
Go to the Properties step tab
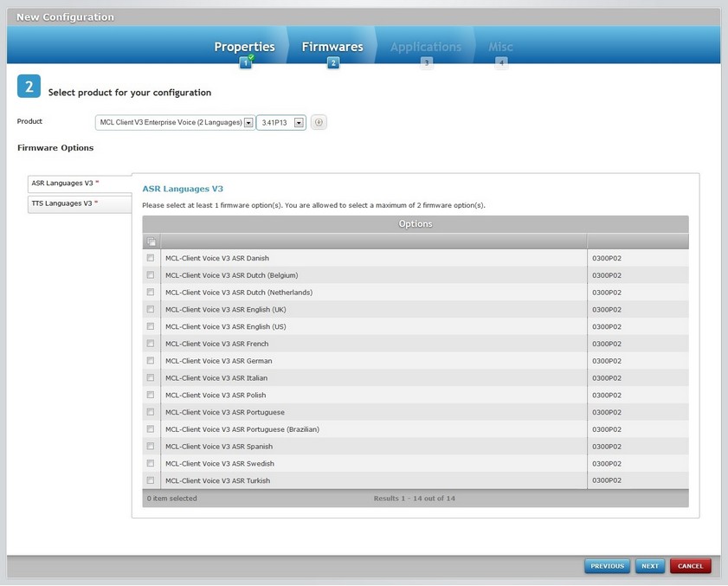click(244, 47)
